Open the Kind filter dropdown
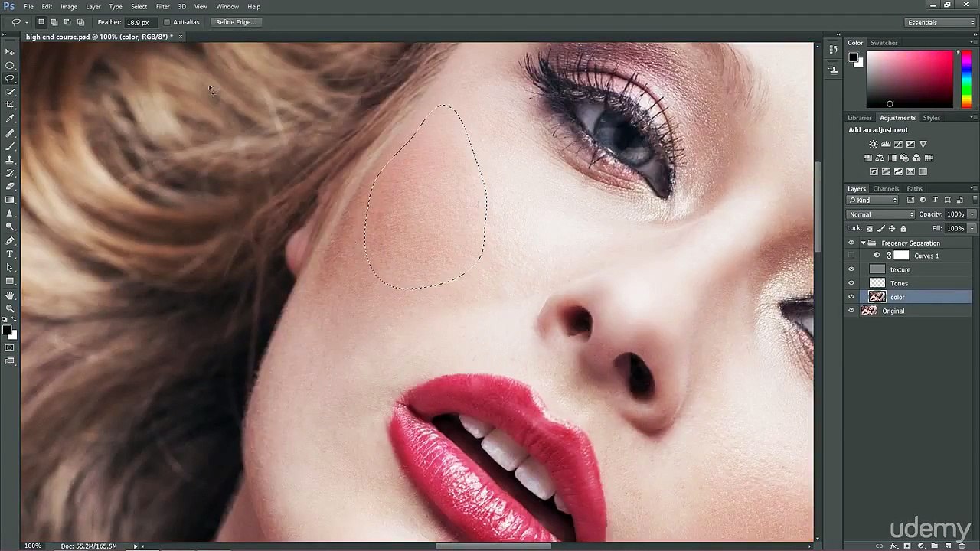 (x=873, y=201)
